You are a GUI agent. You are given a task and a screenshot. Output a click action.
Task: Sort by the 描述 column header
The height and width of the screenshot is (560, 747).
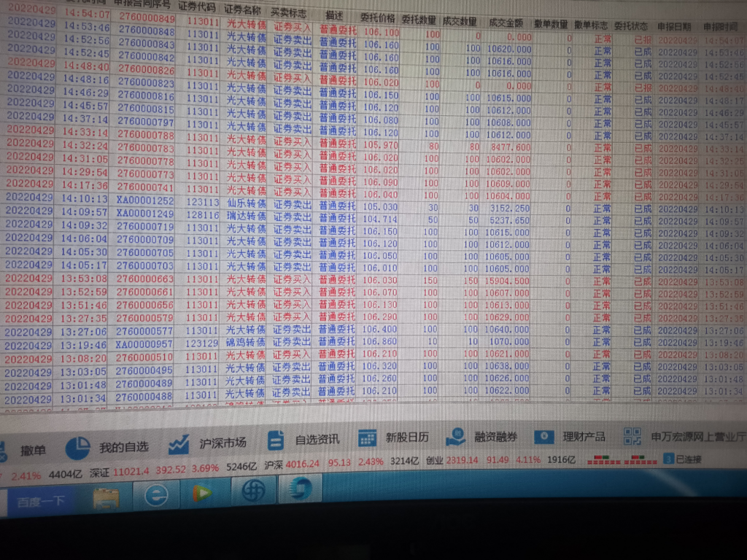pos(334,15)
